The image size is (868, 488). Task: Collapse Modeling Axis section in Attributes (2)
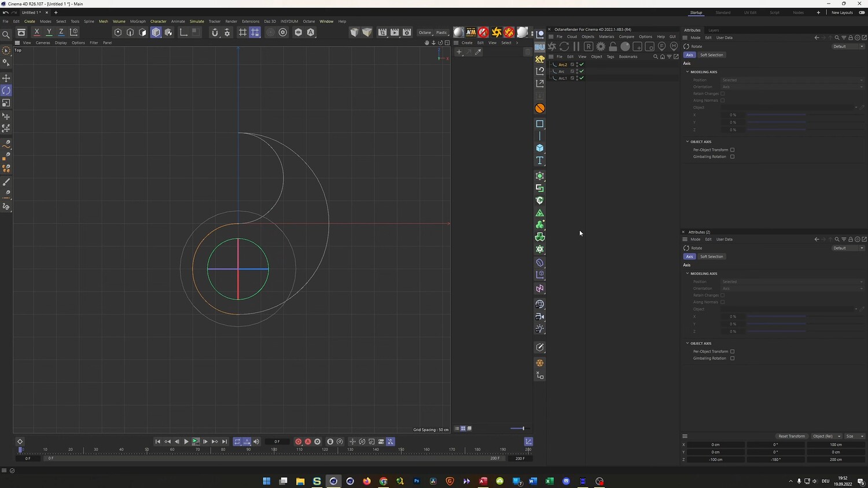point(687,273)
